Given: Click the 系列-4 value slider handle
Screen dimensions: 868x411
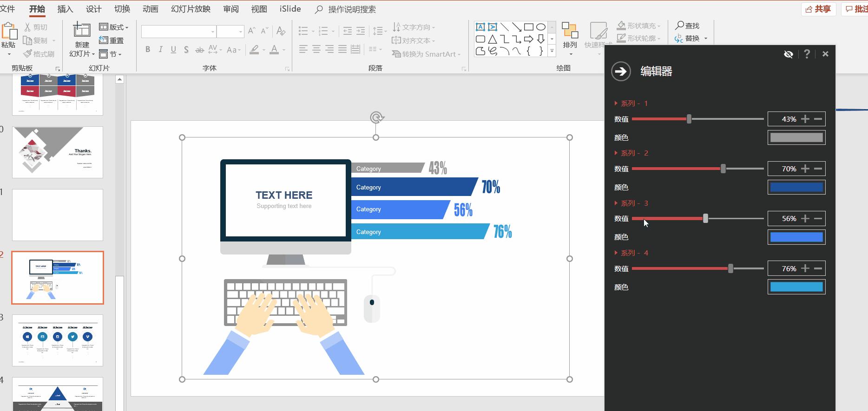Looking at the screenshot, I should pyautogui.click(x=730, y=268).
